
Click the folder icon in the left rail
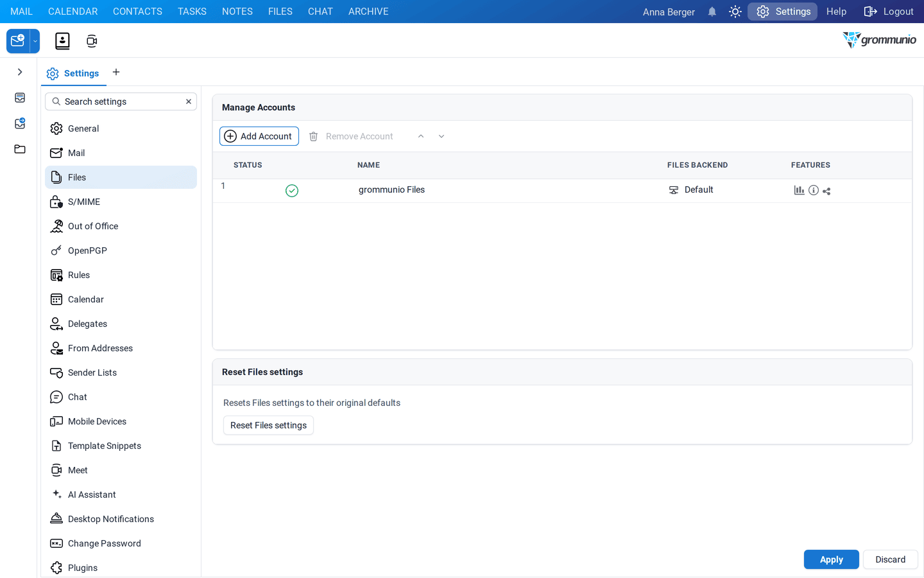coord(20,149)
